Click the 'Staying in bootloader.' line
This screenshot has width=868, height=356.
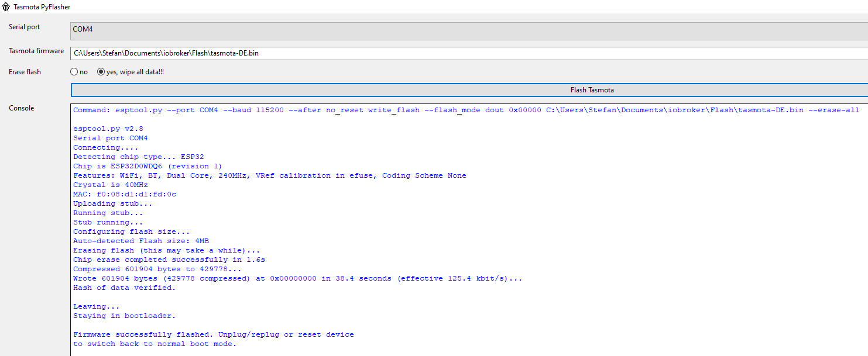click(125, 316)
